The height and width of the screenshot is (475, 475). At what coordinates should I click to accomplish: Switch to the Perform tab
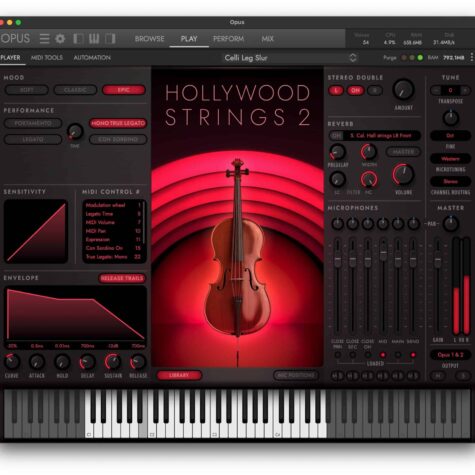(x=229, y=39)
